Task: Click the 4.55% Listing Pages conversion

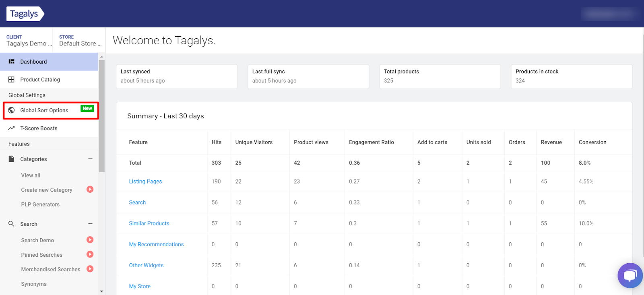Action: point(586,182)
